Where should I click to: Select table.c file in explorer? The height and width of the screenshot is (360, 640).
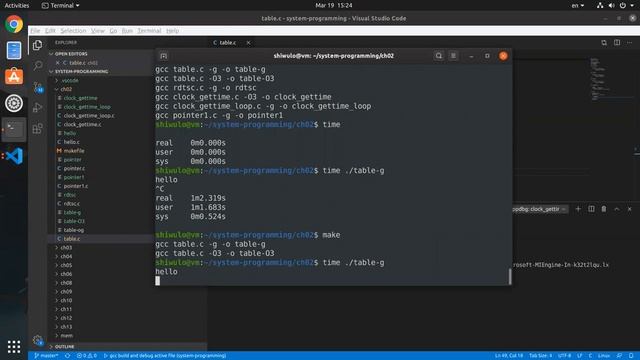pos(71,239)
